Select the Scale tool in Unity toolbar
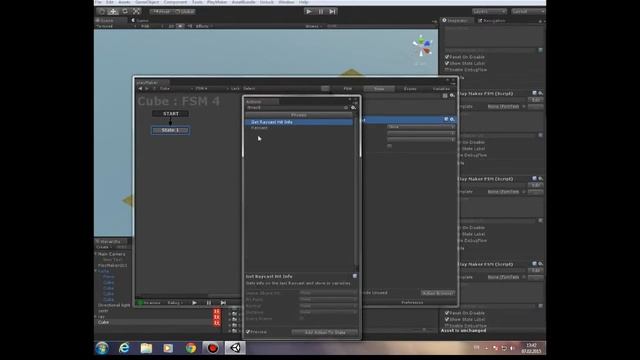640x360 pixels. 136,11
